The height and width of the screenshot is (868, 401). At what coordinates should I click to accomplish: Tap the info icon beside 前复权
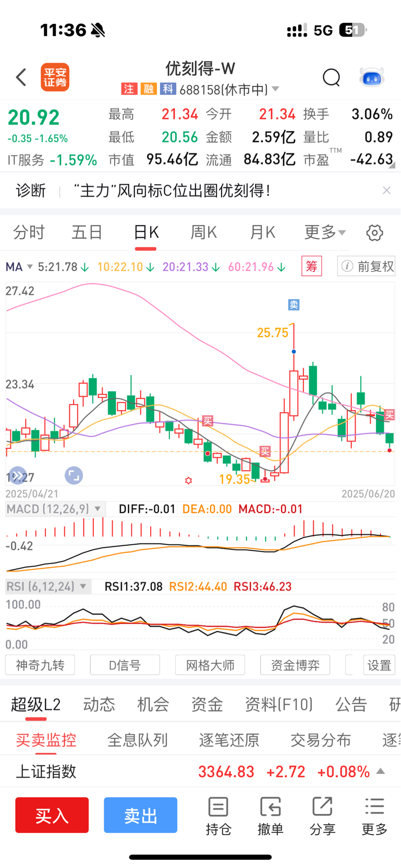[x=347, y=266]
